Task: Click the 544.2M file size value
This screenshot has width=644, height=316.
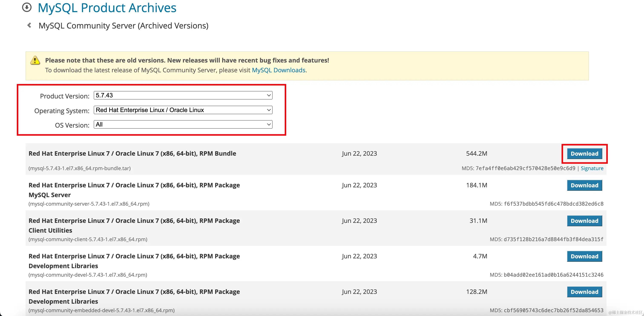Action: [476, 154]
